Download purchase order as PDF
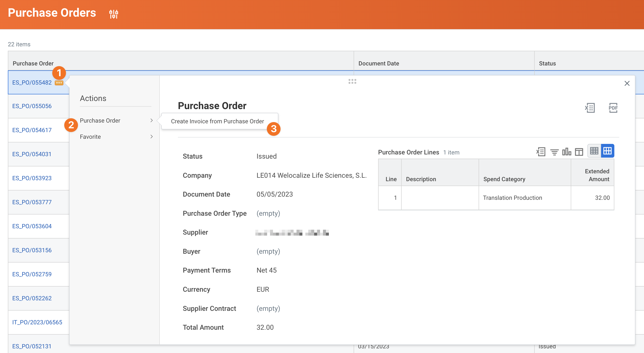This screenshot has width=644, height=353. coord(613,108)
